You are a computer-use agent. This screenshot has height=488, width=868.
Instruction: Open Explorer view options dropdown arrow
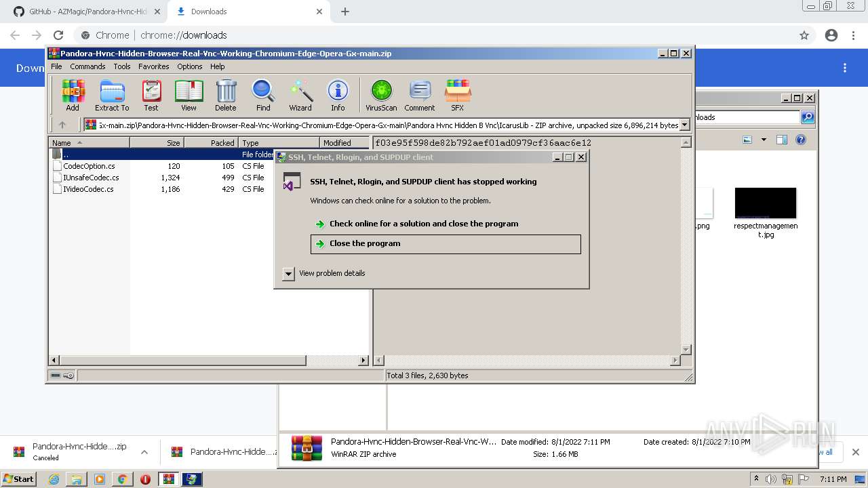(764, 140)
